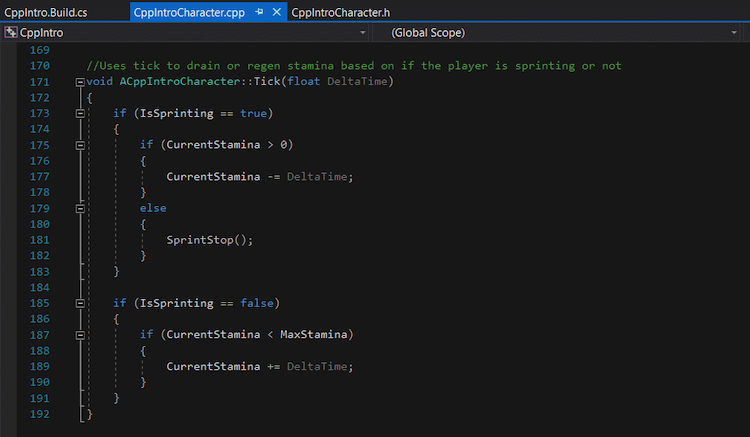750x437 pixels.
Task: Click line number 175
Action: (x=40, y=145)
